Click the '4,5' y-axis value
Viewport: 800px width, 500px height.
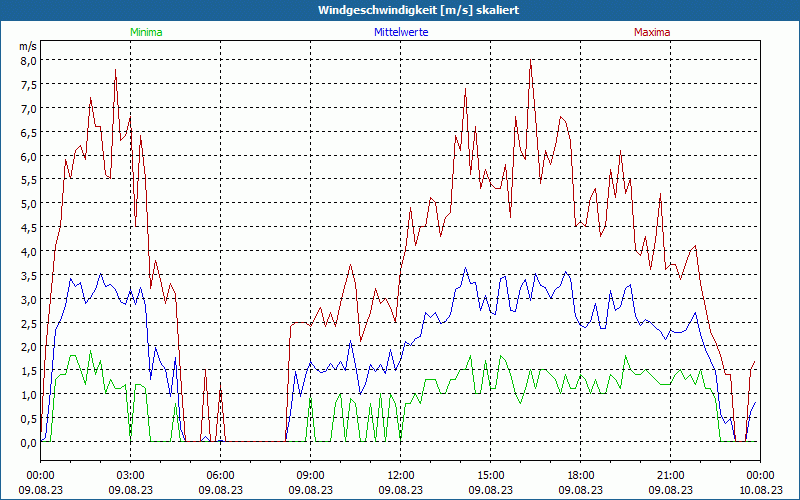29,228
